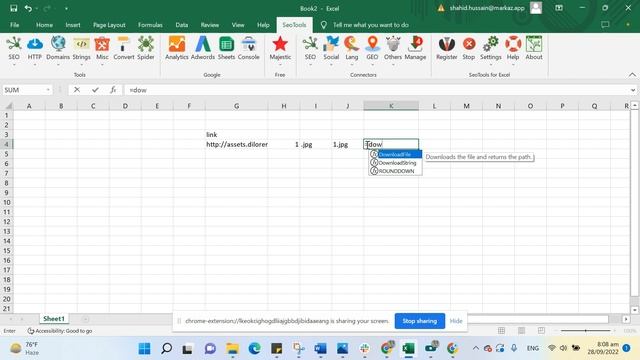
Task: Open the Convert paint roller tool
Action: (123, 49)
